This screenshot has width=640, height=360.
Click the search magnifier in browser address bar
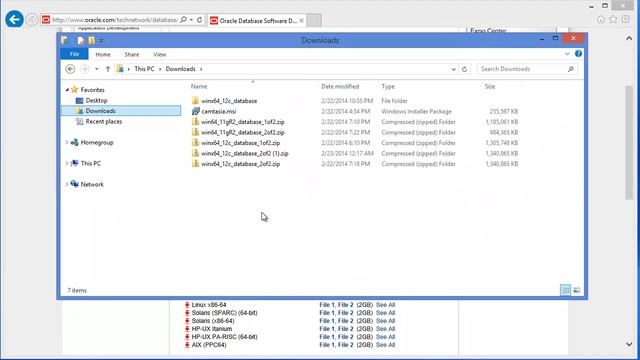(x=184, y=20)
